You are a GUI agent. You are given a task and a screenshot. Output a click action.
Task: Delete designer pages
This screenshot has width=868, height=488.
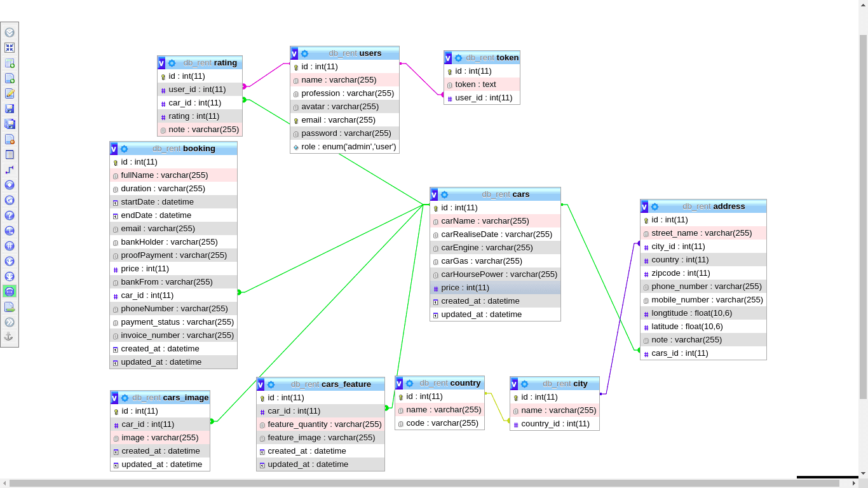pyautogui.click(x=10, y=139)
